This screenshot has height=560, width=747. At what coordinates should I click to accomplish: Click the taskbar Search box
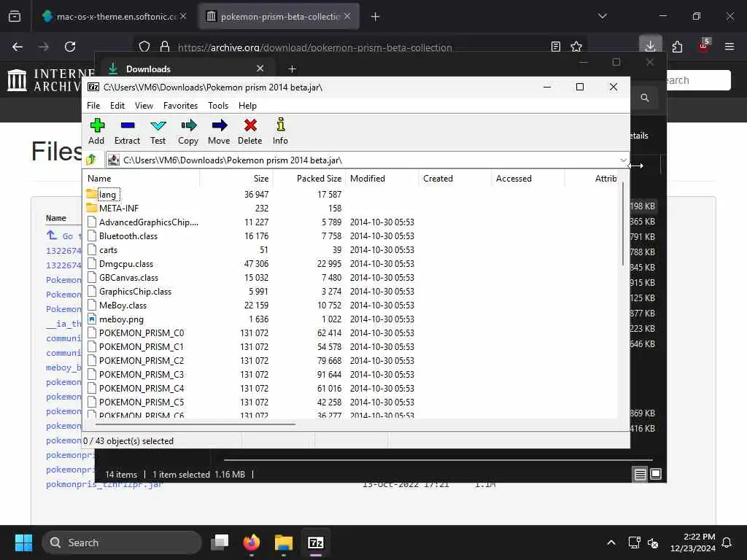(x=122, y=542)
